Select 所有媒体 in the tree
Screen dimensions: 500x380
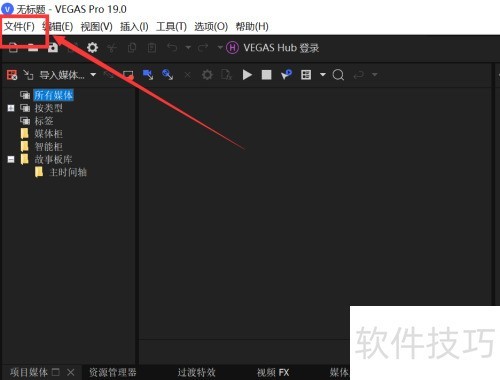[53, 95]
